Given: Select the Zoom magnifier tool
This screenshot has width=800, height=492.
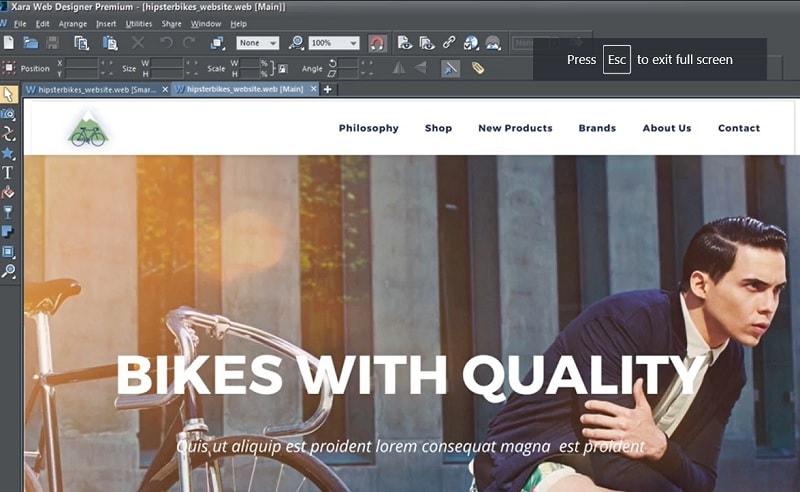Looking at the screenshot, I should coord(8,271).
